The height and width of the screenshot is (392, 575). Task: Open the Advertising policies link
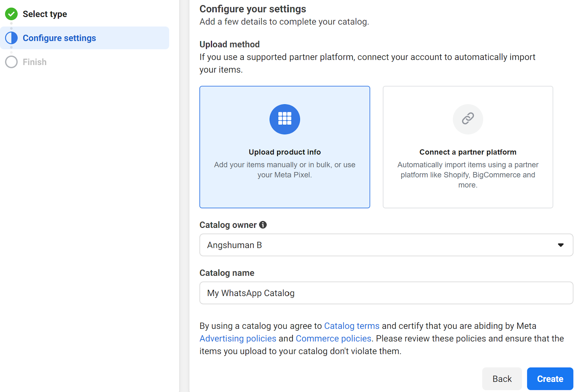click(x=238, y=338)
